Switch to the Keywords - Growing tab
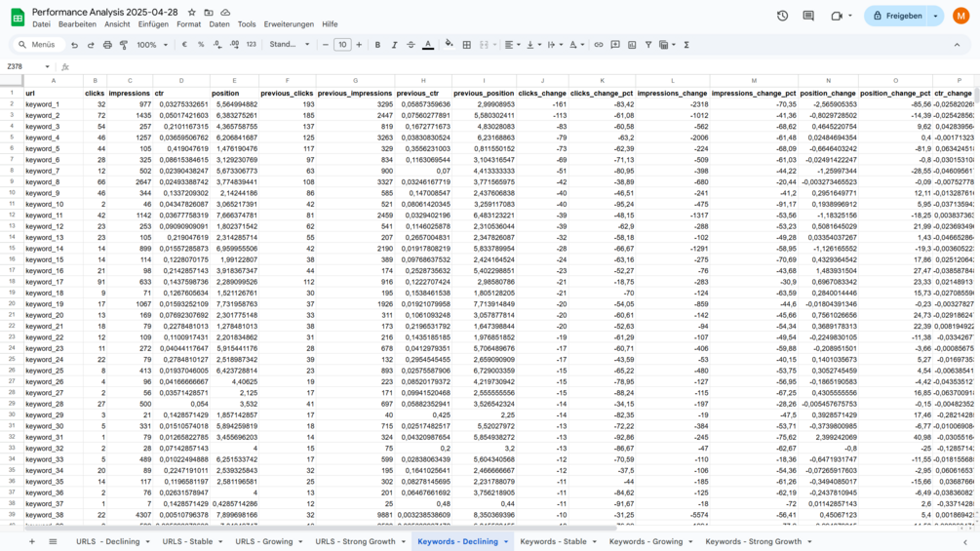The image size is (980, 551). 646,541
